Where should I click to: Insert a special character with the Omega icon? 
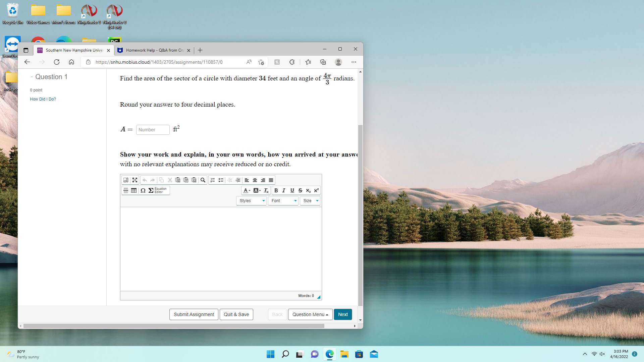click(x=143, y=190)
